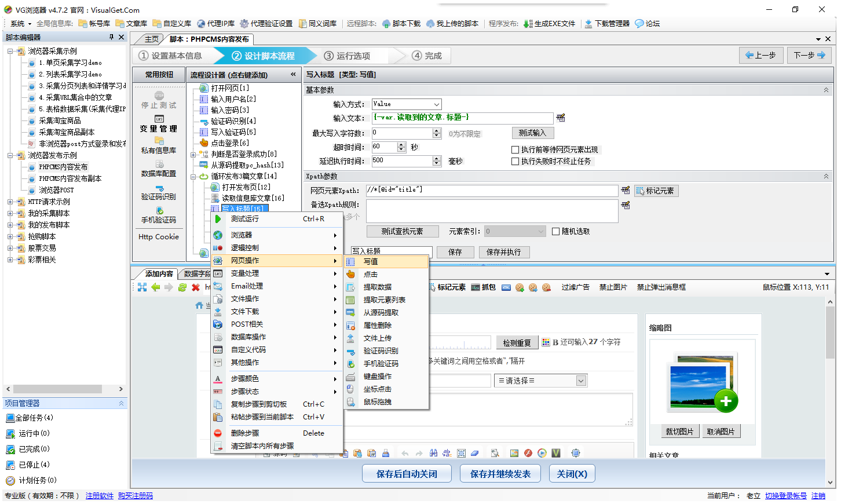Toggle 禁止图片 in browser toolbar
Viewport: 841px width, 504px height.
(x=613, y=287)
